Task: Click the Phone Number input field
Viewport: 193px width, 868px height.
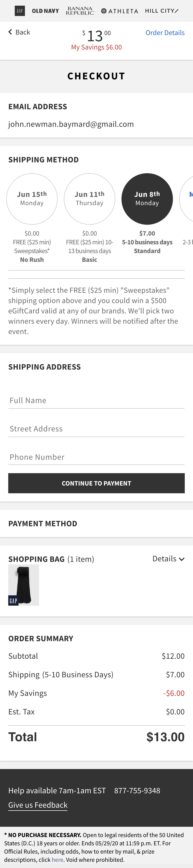Action: click(x=96, y=457)
